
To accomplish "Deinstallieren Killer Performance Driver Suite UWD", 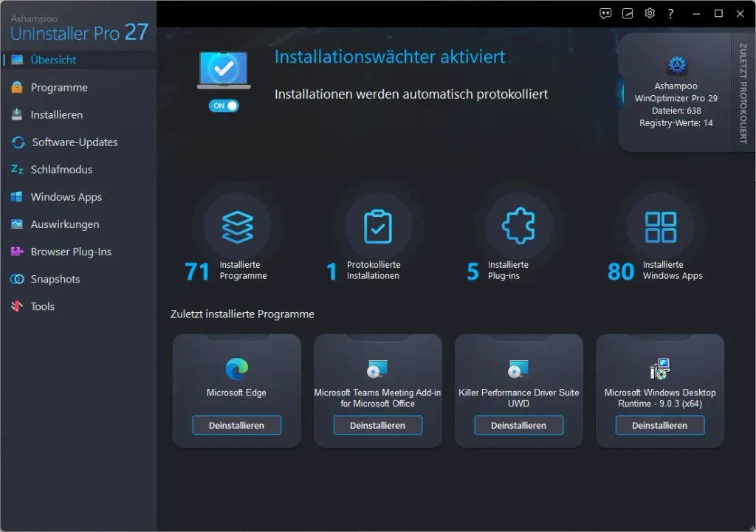I will coord(519,425).
